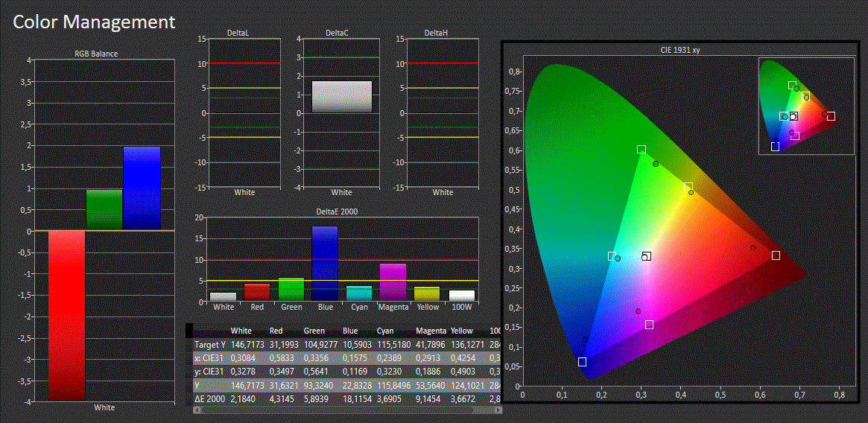Click the 'Yellow' column header in data table
The height and width of the screenshot is (423, 868).
462,331
